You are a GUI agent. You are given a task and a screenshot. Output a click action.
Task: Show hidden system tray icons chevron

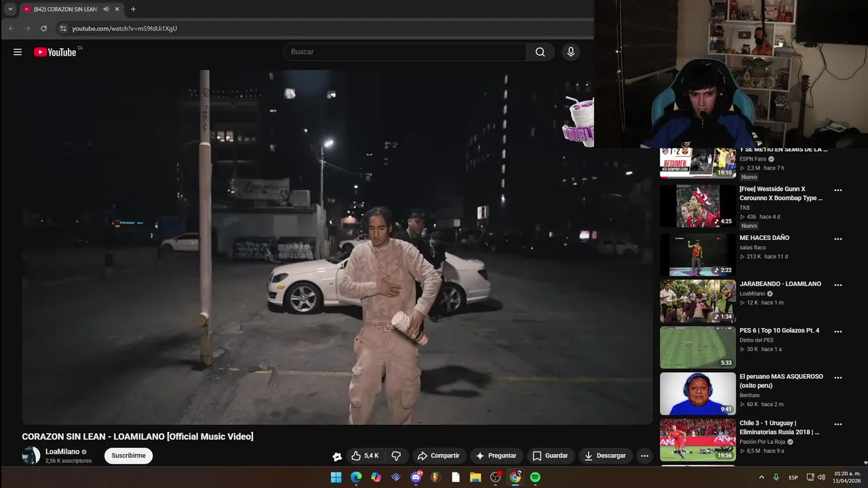(x=762, y=477)
